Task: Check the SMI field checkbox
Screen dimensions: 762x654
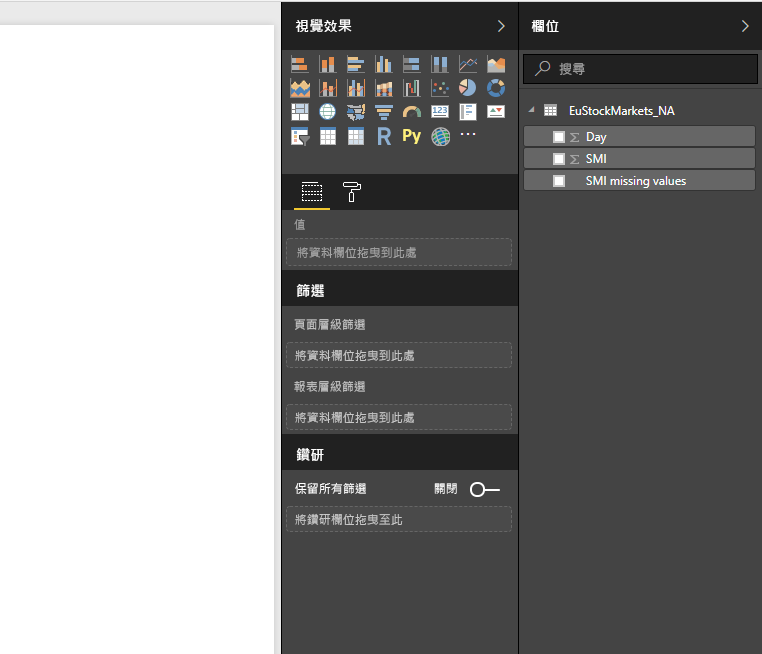Action: click(x=559, y=159)
